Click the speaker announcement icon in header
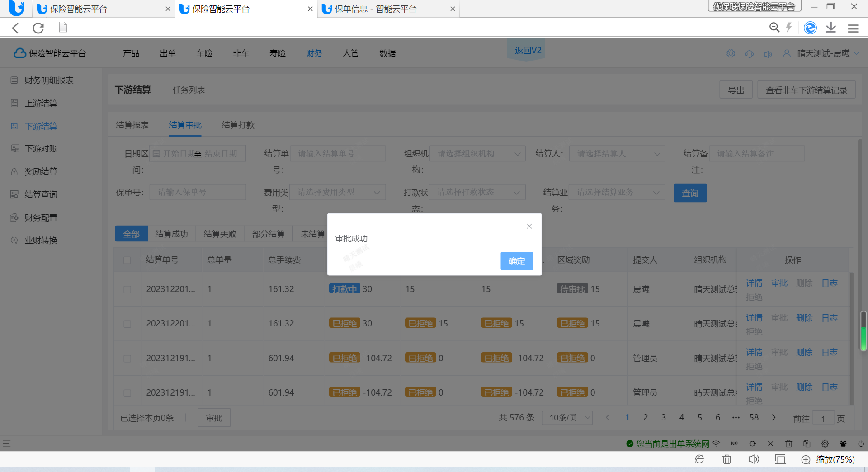This screenshot has height=472, width=868. (x=768, y=54)
